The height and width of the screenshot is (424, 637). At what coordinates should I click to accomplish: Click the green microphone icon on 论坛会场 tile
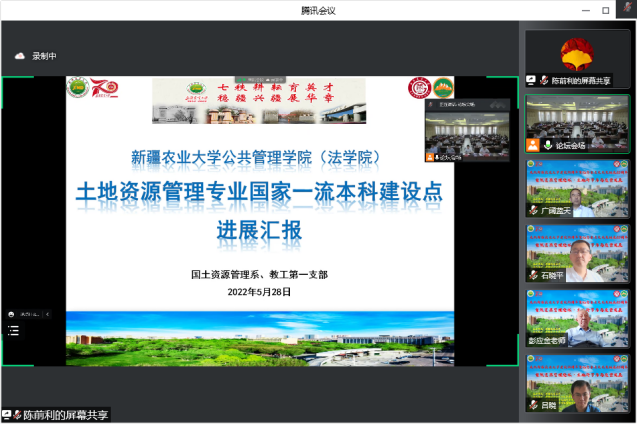click(x=547, y=145)
